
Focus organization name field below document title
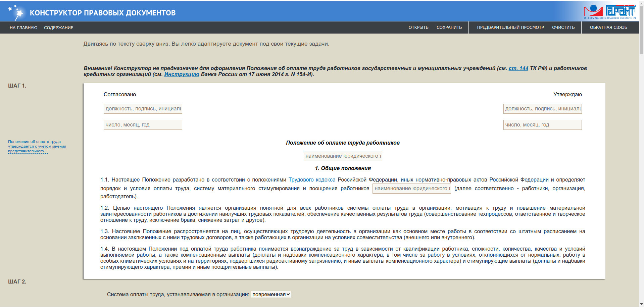pyautogui.click(x=343, y=156)
